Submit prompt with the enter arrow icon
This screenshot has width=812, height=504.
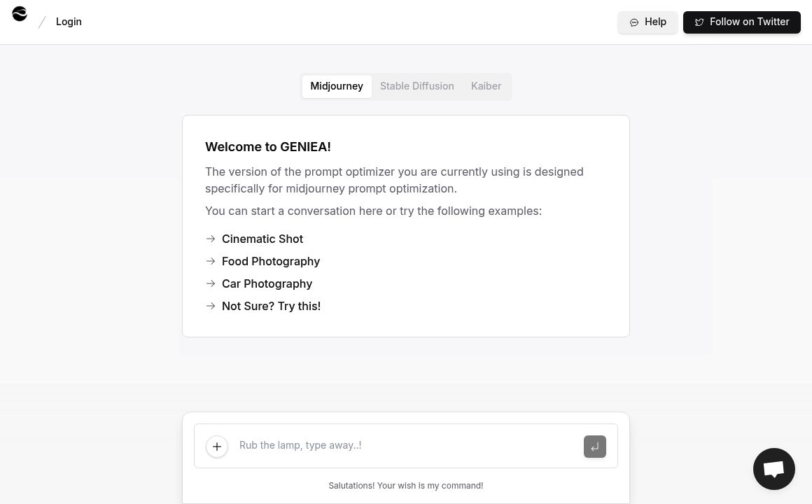tap(594, 447)
